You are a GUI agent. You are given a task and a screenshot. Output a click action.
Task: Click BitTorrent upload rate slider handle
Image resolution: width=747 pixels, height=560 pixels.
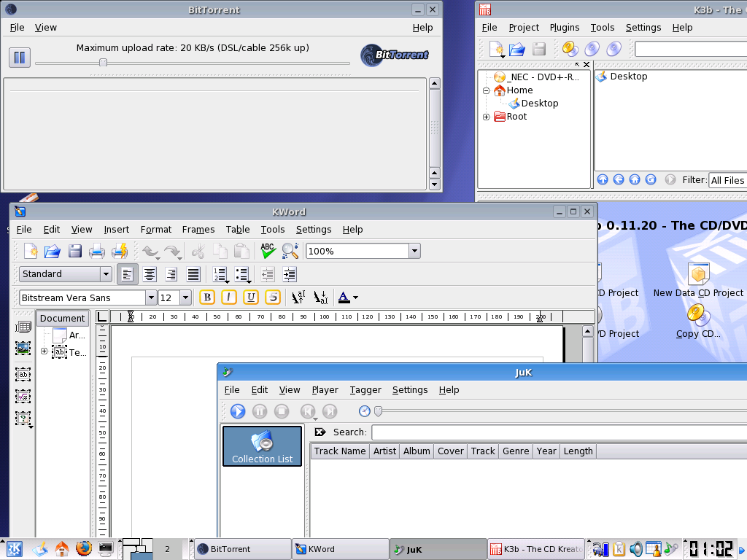pyautogui.click(x=103, y=63)
